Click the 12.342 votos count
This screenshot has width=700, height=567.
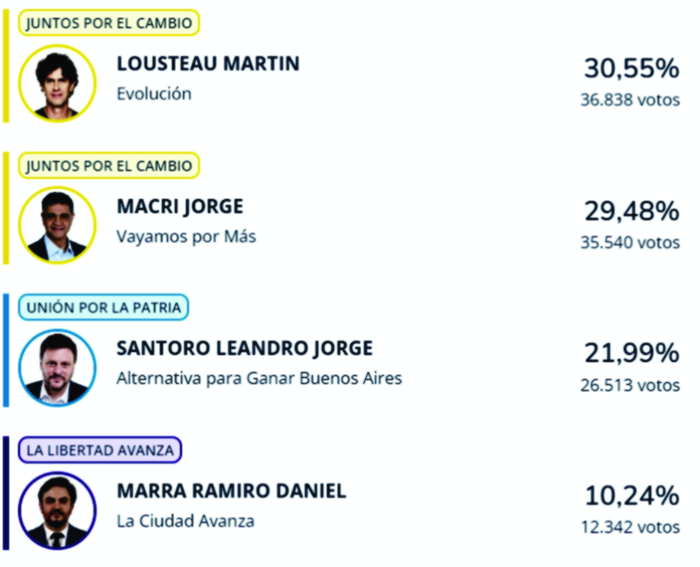630,527
